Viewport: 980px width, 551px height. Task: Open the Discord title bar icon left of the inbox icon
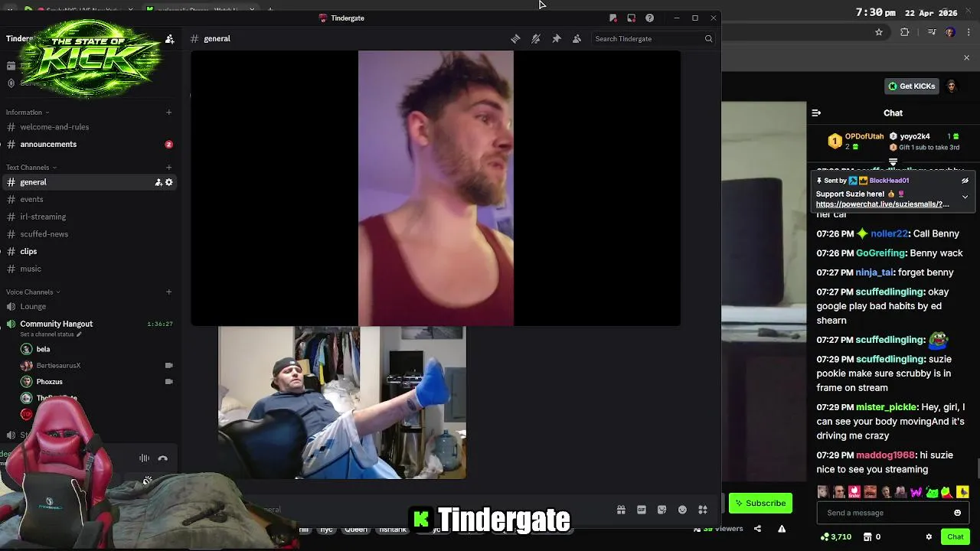click(x=612, y=18)
